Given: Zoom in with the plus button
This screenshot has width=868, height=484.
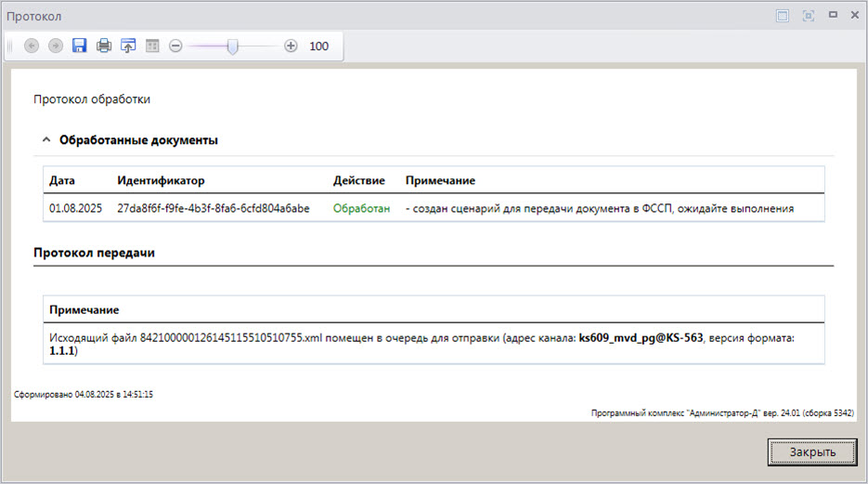Looking at the screenshot, I should pos(291,46).
